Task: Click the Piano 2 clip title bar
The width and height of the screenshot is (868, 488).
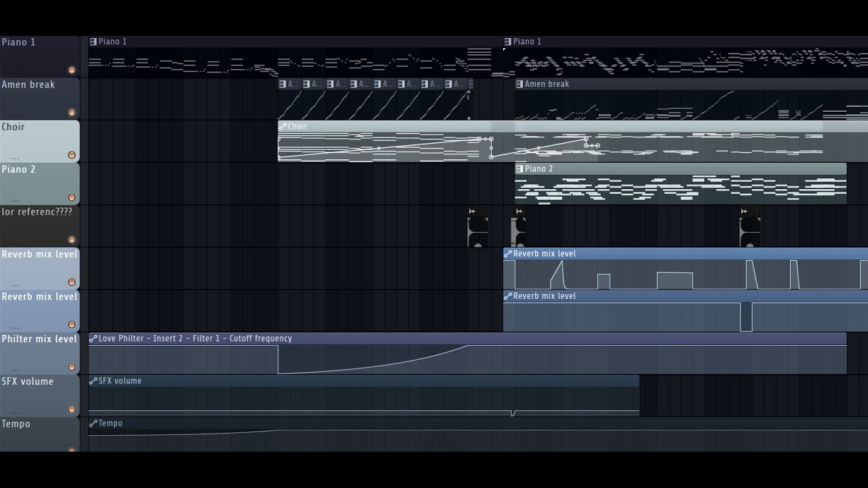Action: [680, 169]
